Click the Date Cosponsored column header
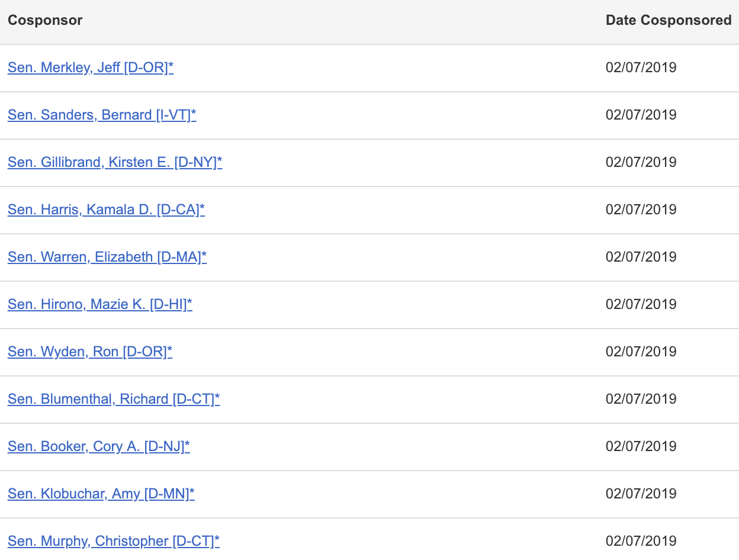Viewport: 739px width, 560px height. [x=669, y=20]
